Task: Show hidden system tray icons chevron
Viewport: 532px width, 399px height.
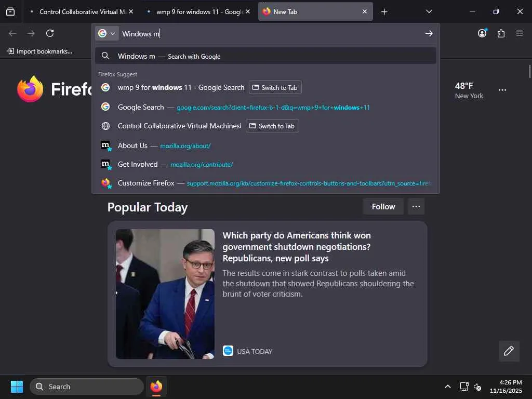Action: pos(447,387)
